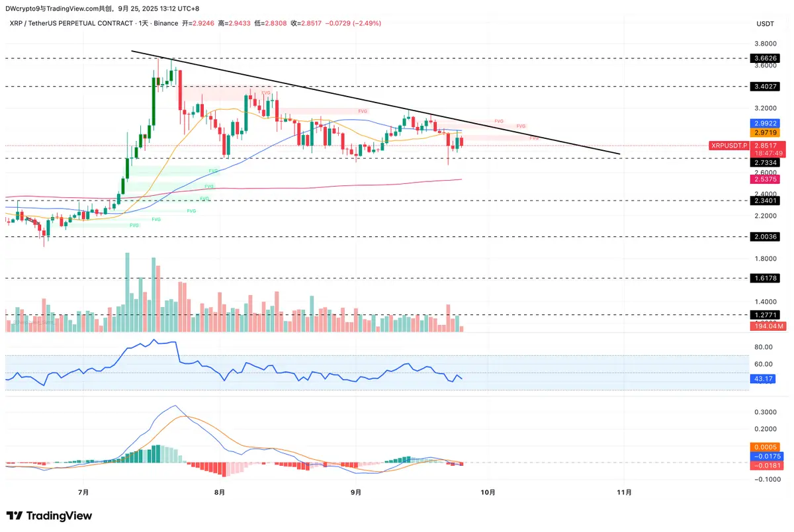Click the orange 0.0005 MACD label
Viewport: 794px width, 532px height.
(767, 447)
